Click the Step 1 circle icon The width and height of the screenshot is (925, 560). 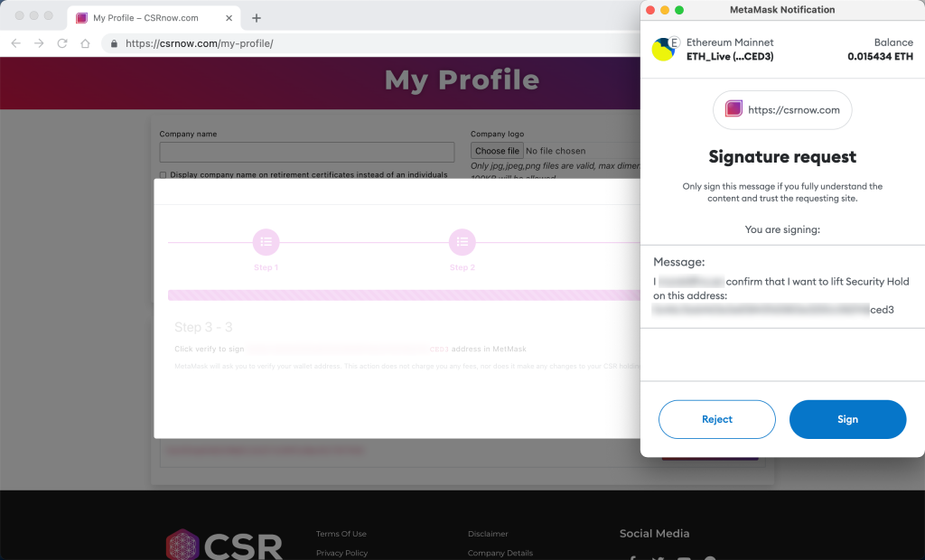(266, 242)
